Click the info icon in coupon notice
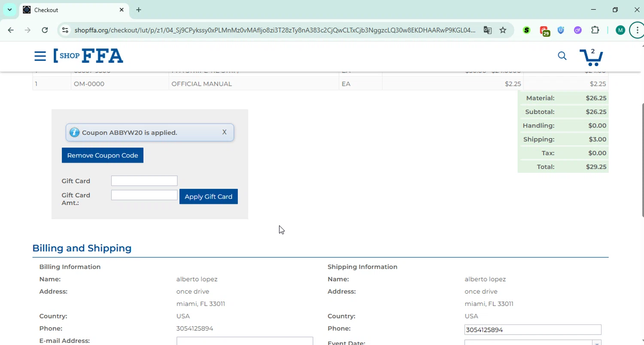Viewport: 644px width, 345px height. pyautogui.click(x=75, y=133)
